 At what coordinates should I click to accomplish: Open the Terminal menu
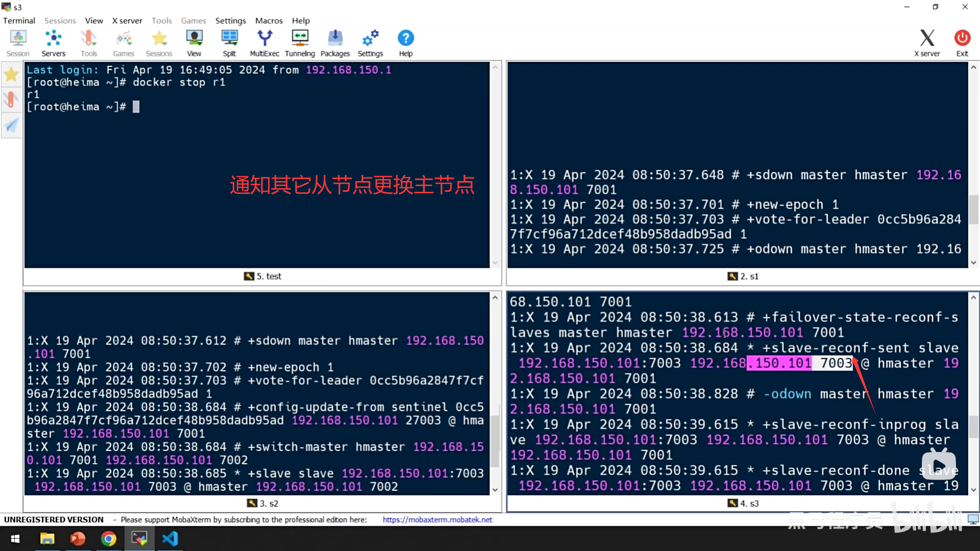point(19,20)
